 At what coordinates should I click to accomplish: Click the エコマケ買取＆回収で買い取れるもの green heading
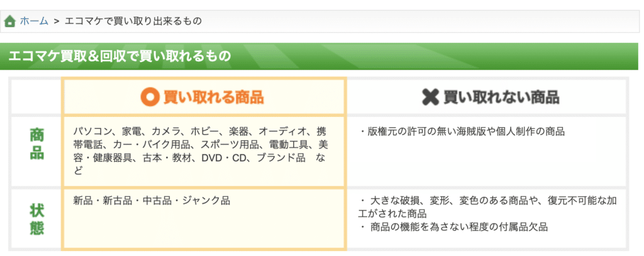pos(119,56)
